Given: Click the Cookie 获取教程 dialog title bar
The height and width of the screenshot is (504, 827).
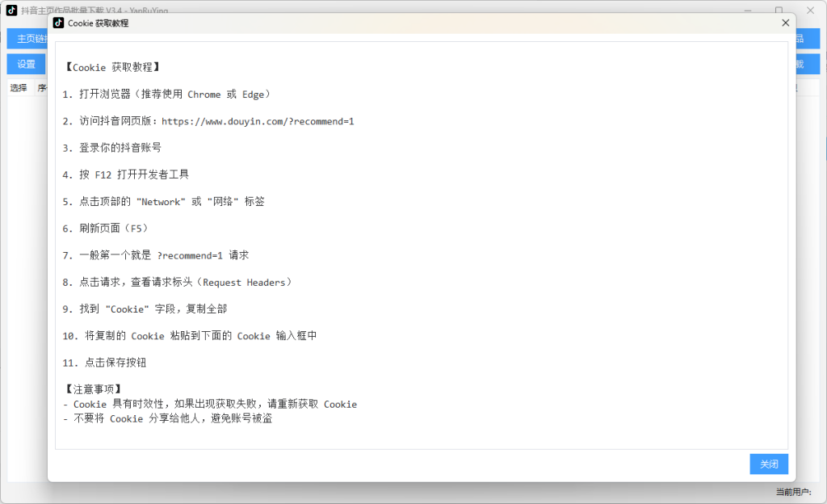Looking at the screenshot, I should 404,23.
